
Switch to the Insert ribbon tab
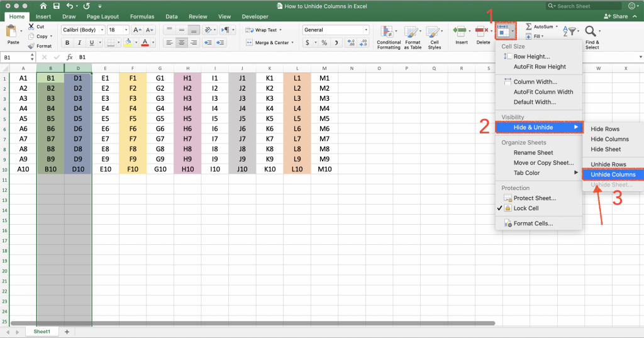click(43, 17)
